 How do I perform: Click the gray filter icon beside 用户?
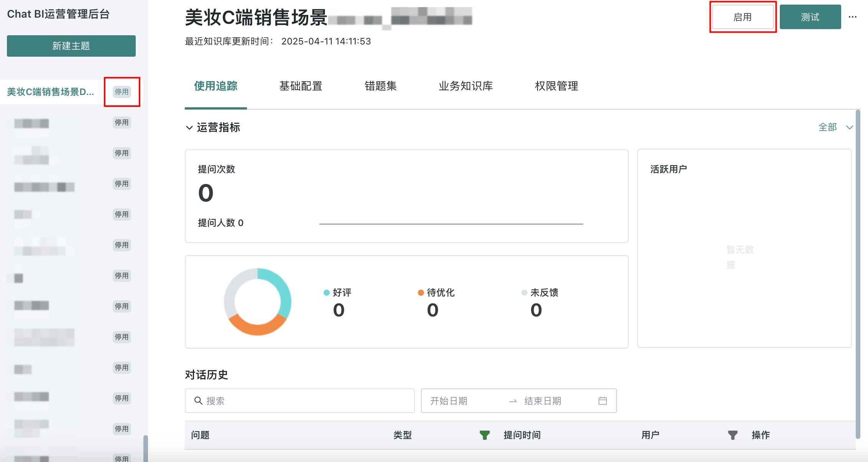pos(732,435)
